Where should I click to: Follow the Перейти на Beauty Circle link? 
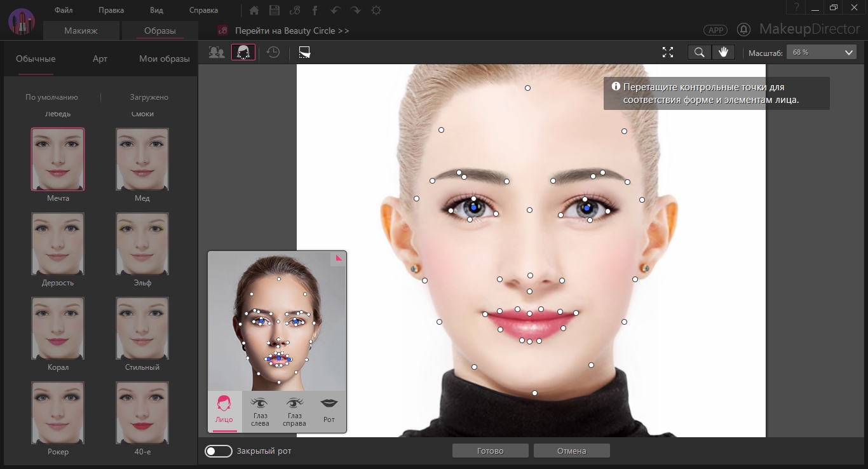tap(292, 31)
